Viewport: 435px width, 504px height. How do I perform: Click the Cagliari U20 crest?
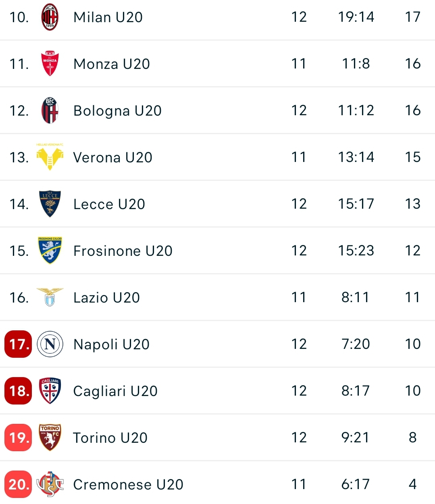click(50, 391)
